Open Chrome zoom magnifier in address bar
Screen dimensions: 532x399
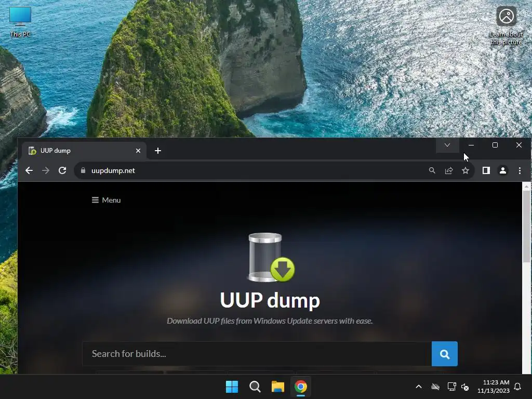[432, 170]
